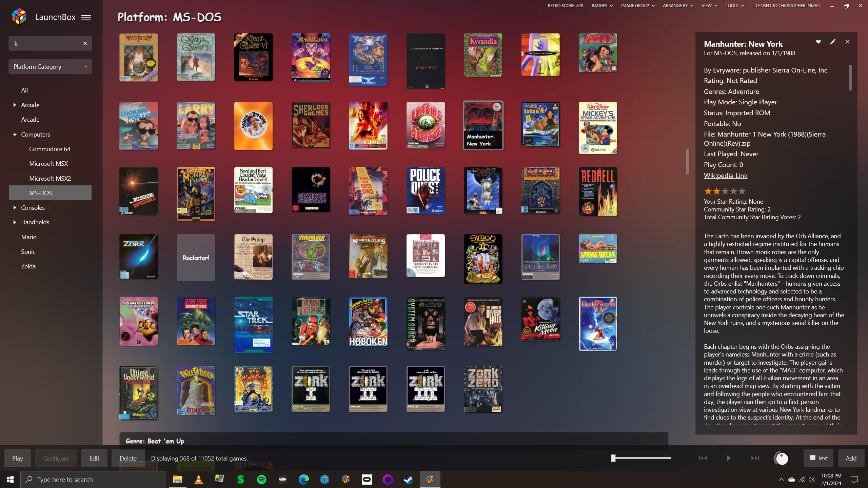Toggle the Text view checkbox
The width and height of the screenshot is (868, 488).
pyautogui.click(x=812, y=458)
